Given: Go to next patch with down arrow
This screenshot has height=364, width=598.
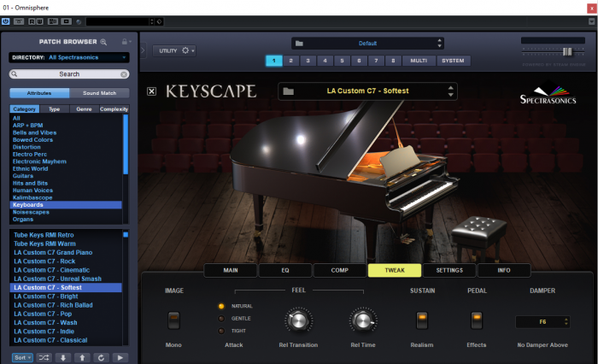Looking at the screenshot, I should (x=63, y=357).
